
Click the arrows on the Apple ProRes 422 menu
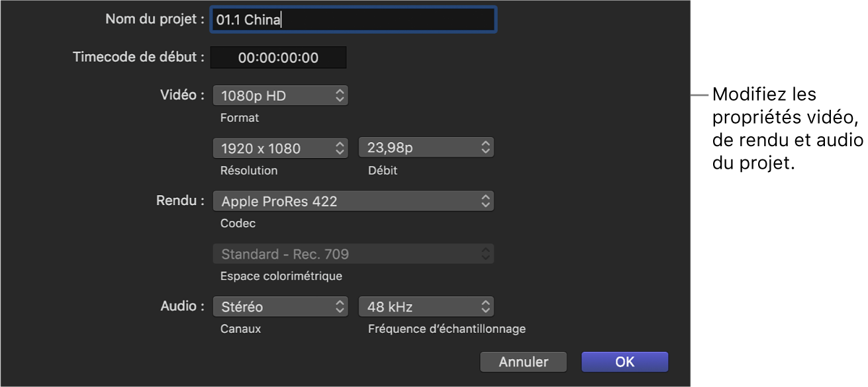tap(485, 201)
